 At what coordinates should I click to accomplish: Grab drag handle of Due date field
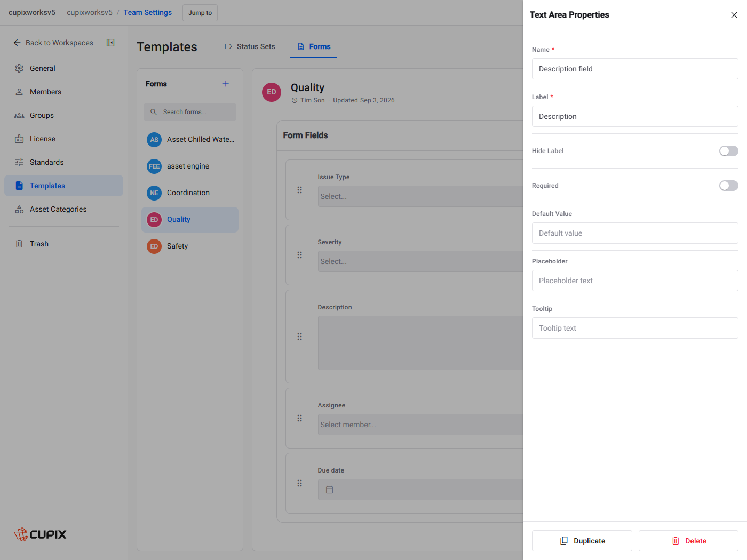[299, 483]
